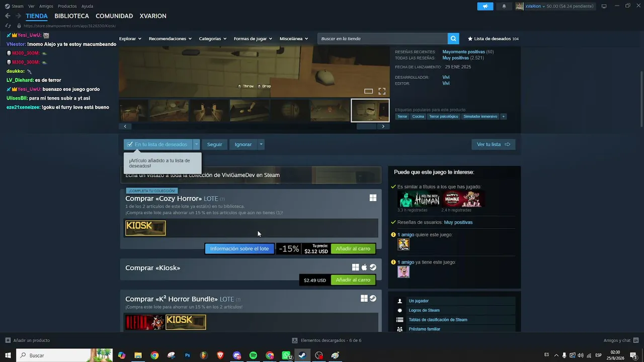Expand the Recomendaciones dropdown
Screen dimensions: 644x362
tap(171, 39)
